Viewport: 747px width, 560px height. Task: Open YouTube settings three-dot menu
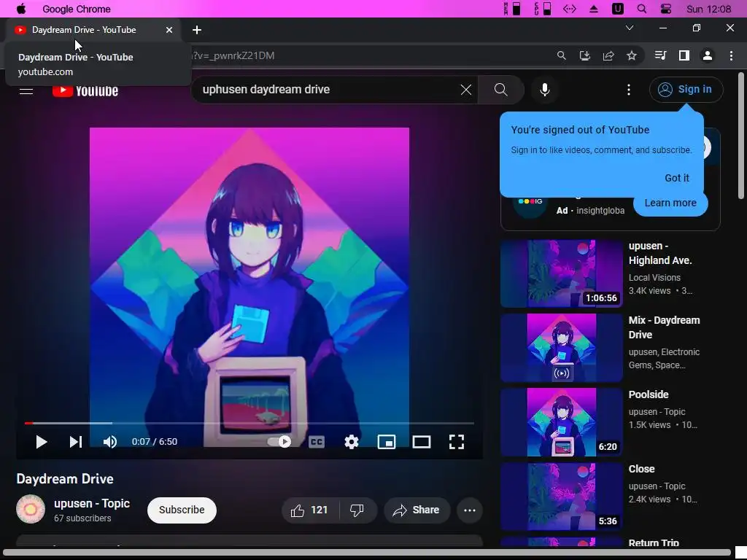click(x=629, y=90)
